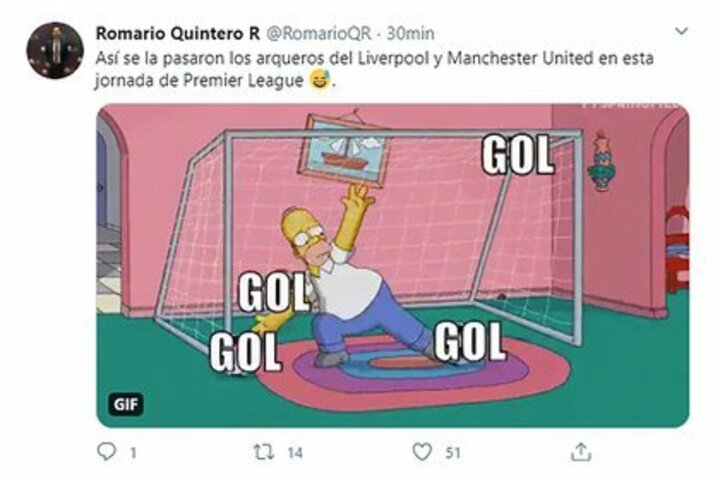Click the framed boat picture in GIF
This screenshot has height=480, width=720.
[x=346, y=150]
